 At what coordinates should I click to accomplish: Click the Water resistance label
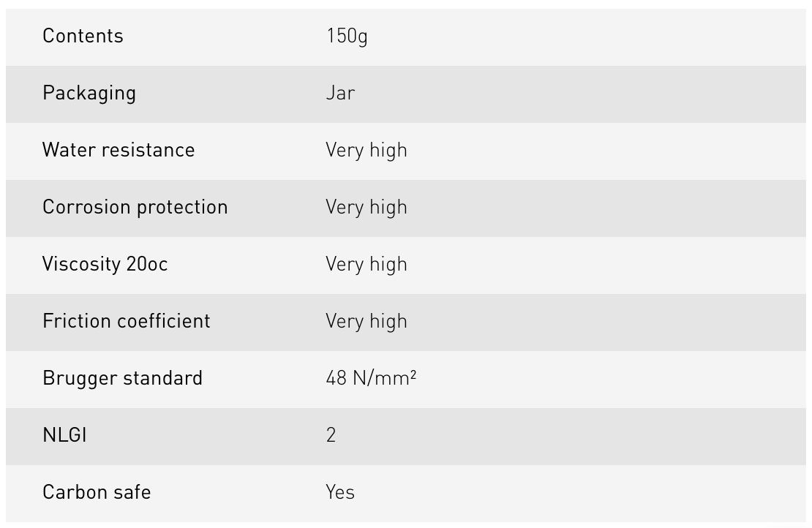(119, 150)
